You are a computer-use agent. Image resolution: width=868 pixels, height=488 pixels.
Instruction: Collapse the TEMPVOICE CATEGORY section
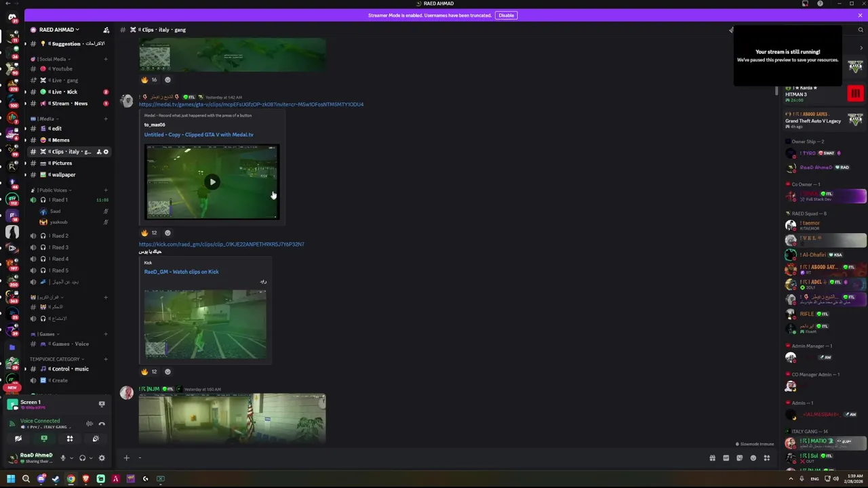57,359
